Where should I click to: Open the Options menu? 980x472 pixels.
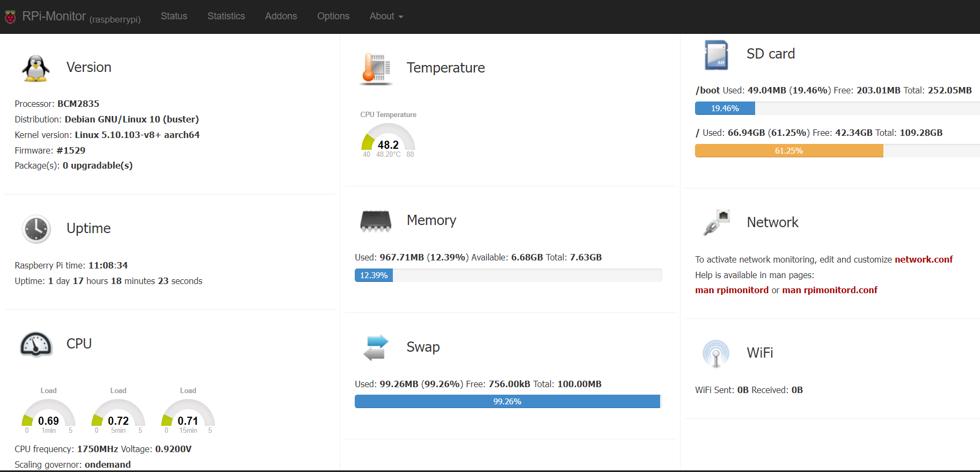tap(333, 16)
